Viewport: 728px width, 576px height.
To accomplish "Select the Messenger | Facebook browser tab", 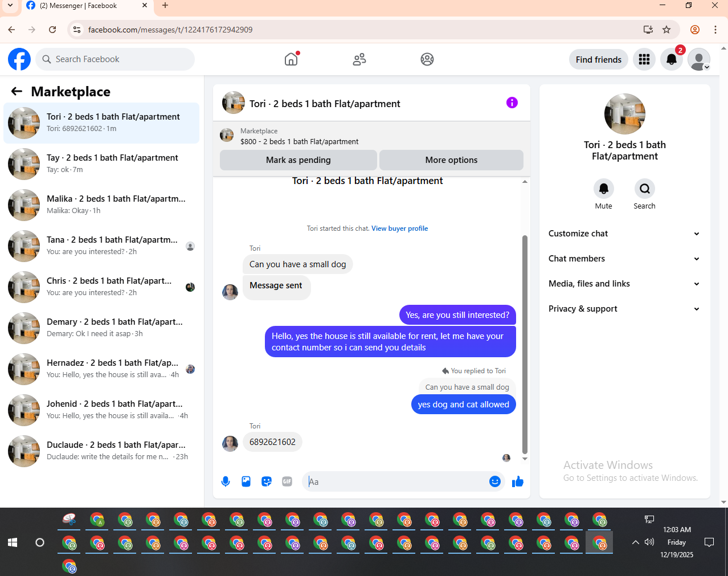I will [x=87, y=6].
